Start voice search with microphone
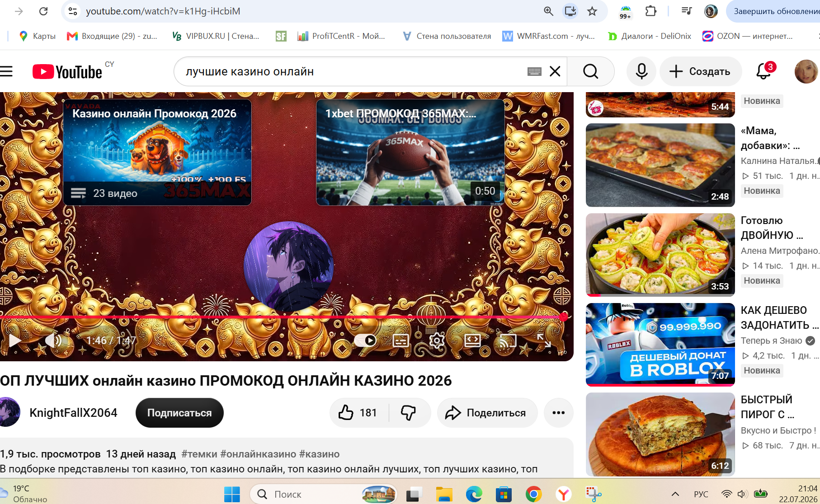 click(641, 71)
